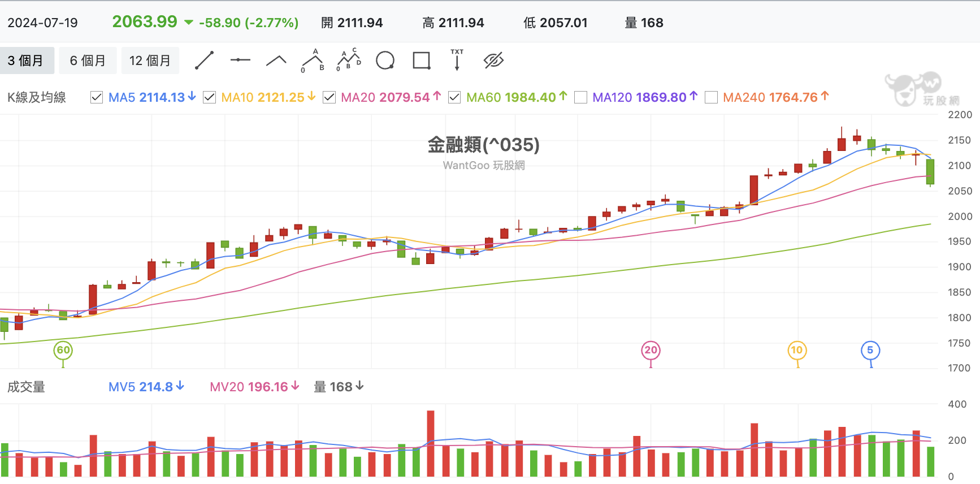The width and height of the screenshot is (980, 484).
Task: Click the chart title 金融類(^035)
Action: coord(484,145)
